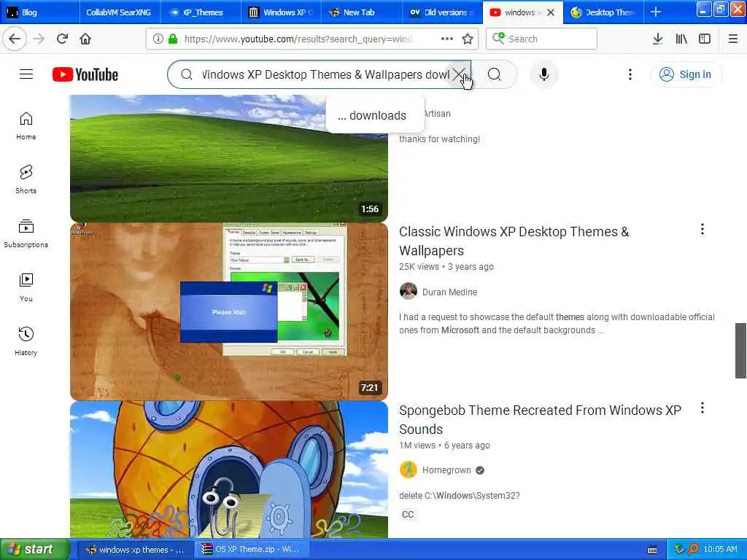Switch to the Windows XP tab

tap(281, 12)
